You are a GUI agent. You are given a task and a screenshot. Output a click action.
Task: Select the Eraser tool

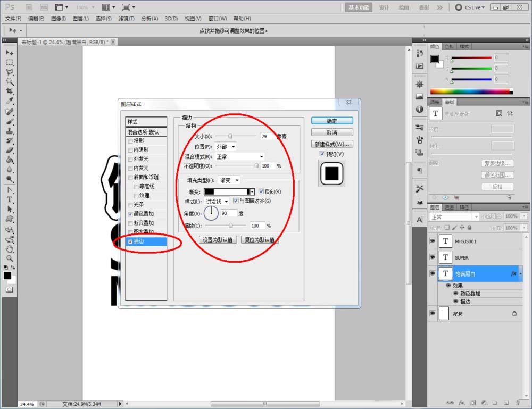tap(10, 151)
